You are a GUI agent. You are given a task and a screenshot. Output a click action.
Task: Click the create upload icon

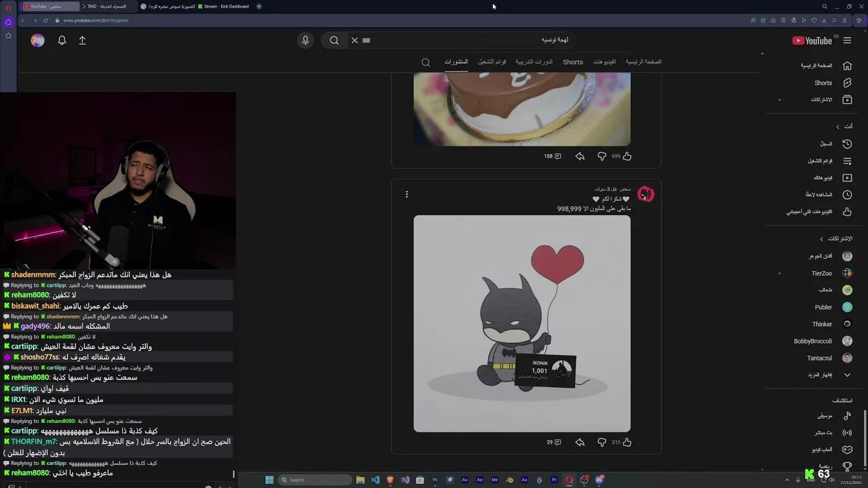(x=82, y=41)
